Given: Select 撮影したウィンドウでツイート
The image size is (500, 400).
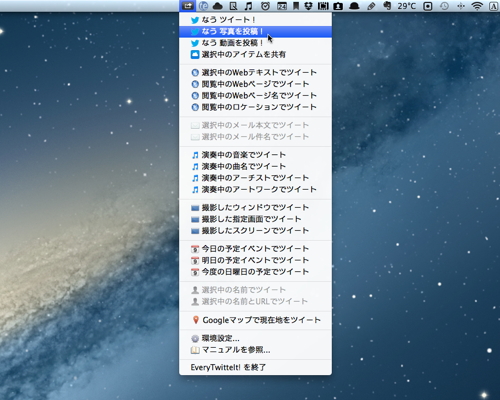Looking at the screenshot, I should point(255,207).
